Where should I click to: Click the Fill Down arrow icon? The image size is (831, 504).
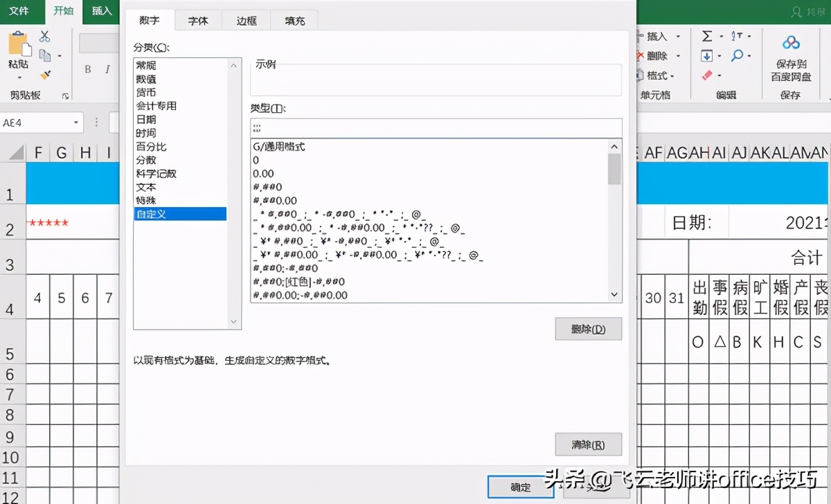point(706,55)
